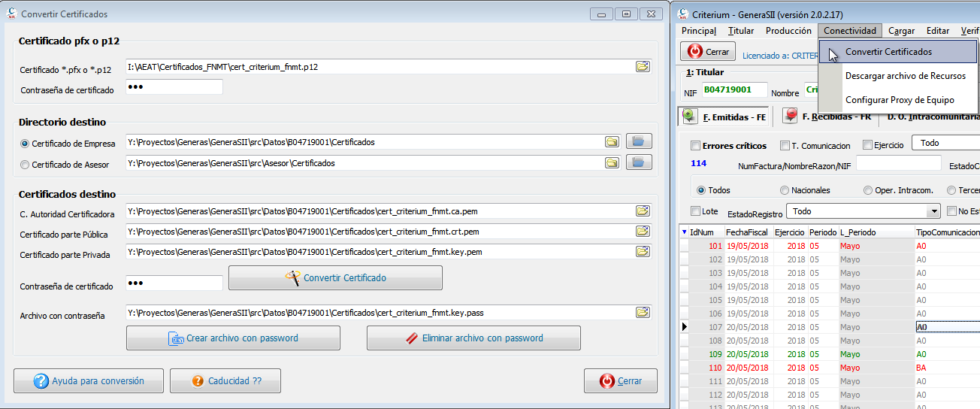Viewport: 980px width, 409px height.
Task: Expand the EstadoRegistro dropdown
Action: pyautogui.click(x=933, y=212)
